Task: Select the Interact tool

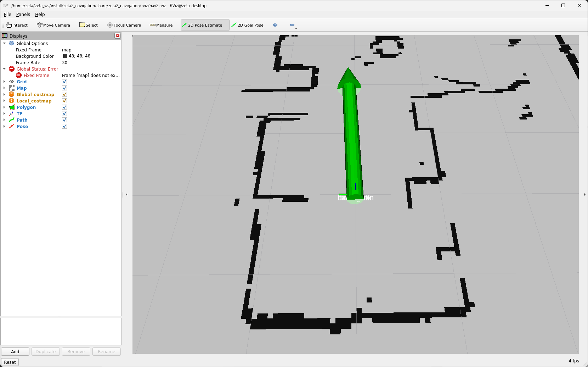Action: [x=17, y=25]
